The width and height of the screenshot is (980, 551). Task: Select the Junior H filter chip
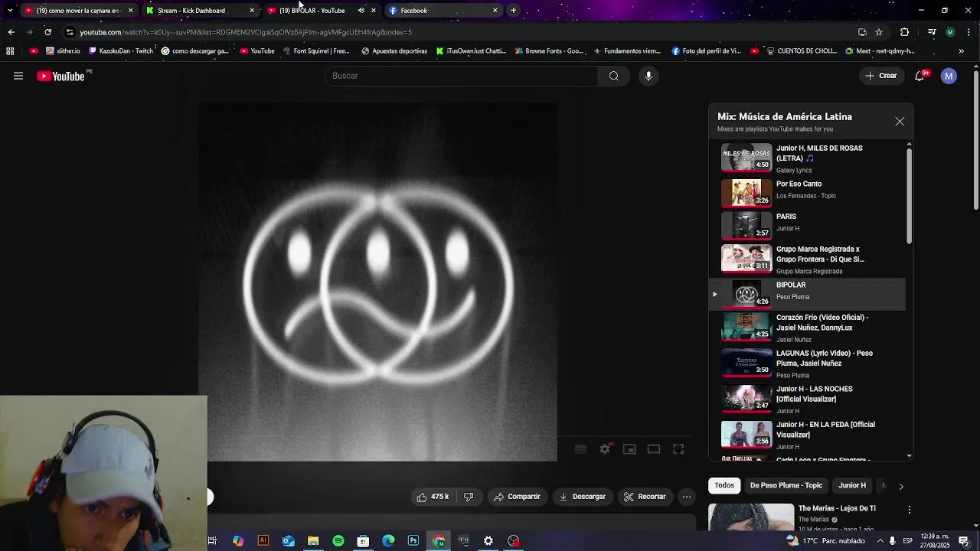[852, 485]
